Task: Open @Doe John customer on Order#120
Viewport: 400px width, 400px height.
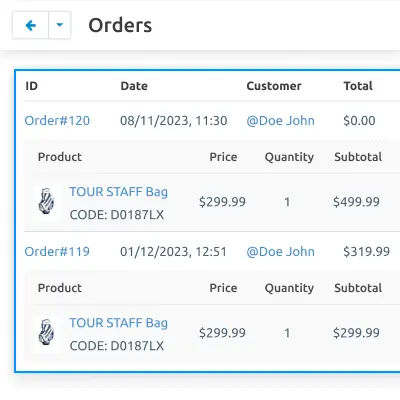Action: point(280,120)
